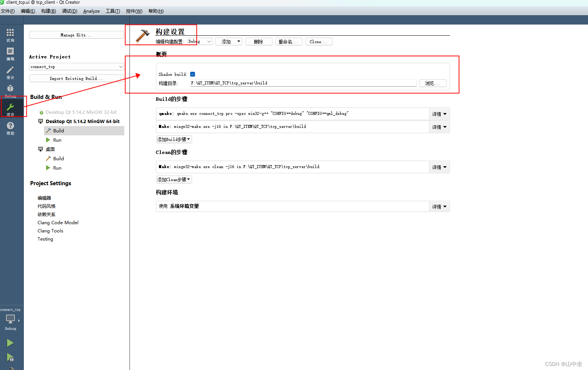Image resolution: width=588 pixels, height=370 pixels.
Task: Click the hammer icon beside 构建设置
Action: [143, 36]
